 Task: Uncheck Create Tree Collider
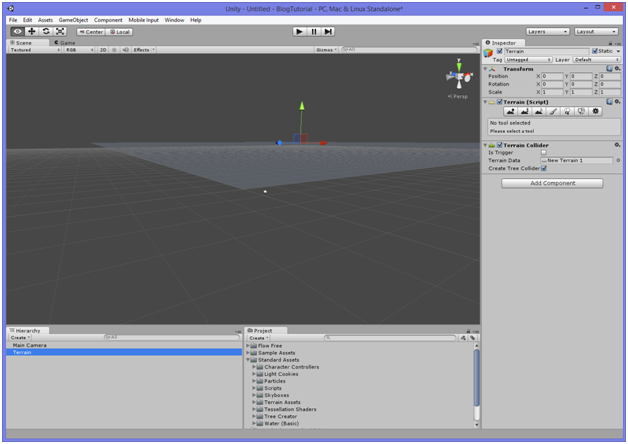tap(543, 168)
